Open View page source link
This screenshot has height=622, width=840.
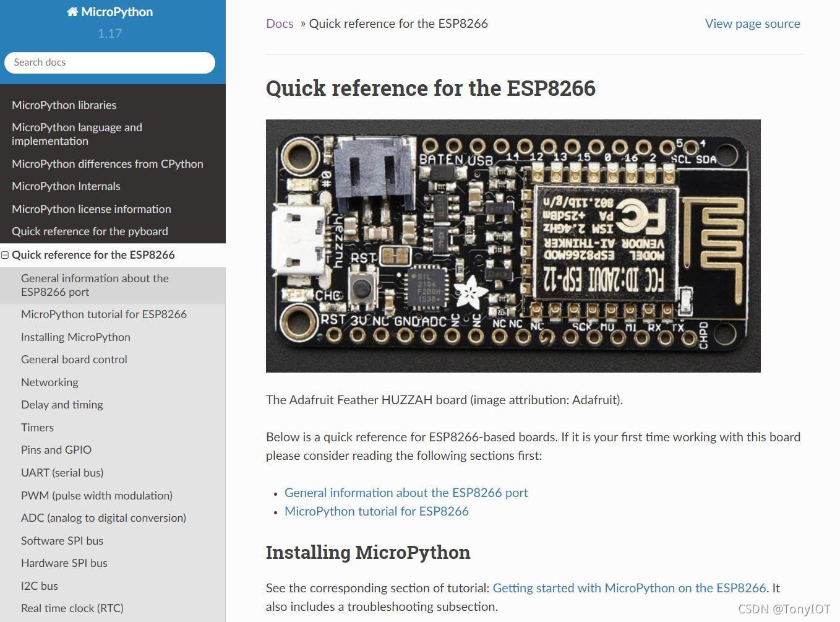tap(752, 24)
